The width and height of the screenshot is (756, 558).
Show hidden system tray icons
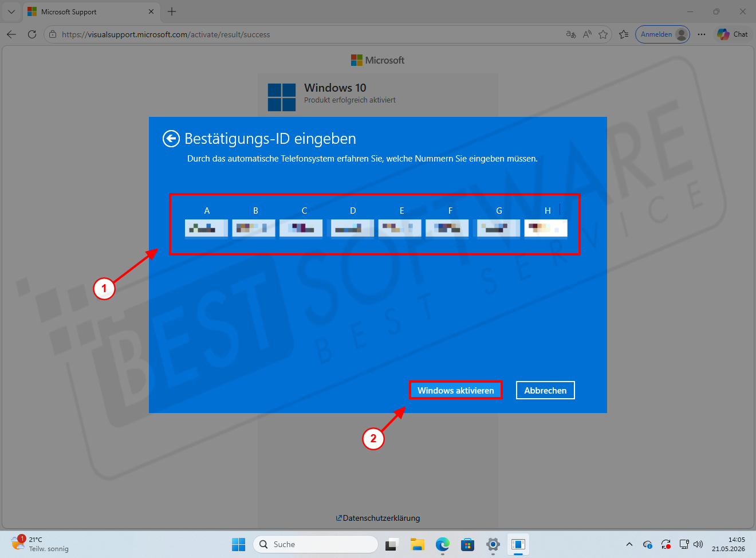[x=629, y=544]
